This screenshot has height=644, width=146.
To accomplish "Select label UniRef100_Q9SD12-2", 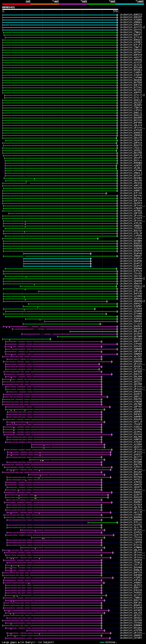I will pos(132,286).
